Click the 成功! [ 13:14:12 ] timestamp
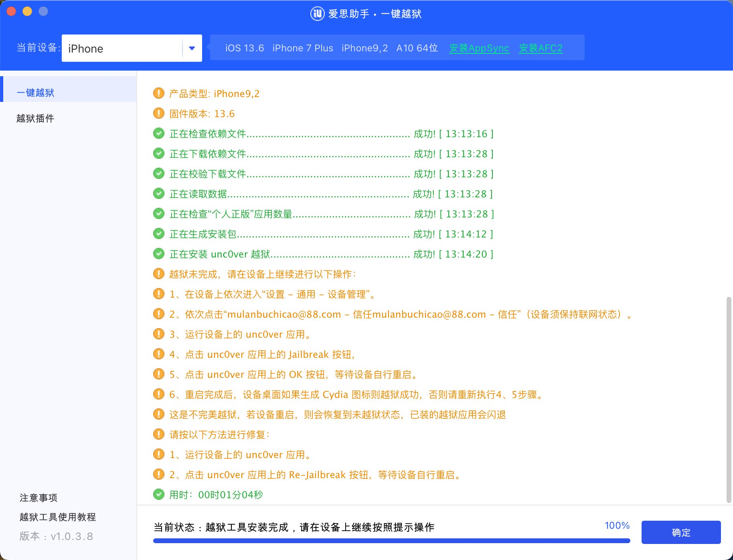The image size is (733, 560). coord(453,234)
